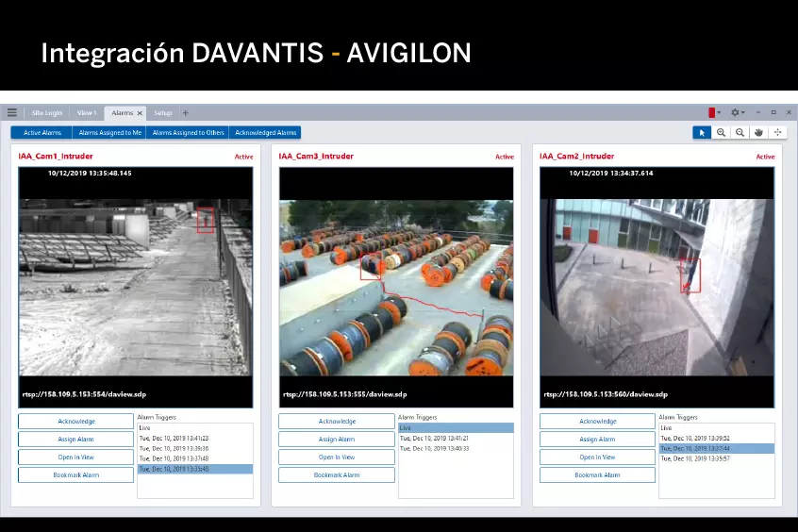Select Cam2 trigger at 13:37:44
Viewport: 798px width, 532px height.
pyautogui.click(x=717, y=448)
